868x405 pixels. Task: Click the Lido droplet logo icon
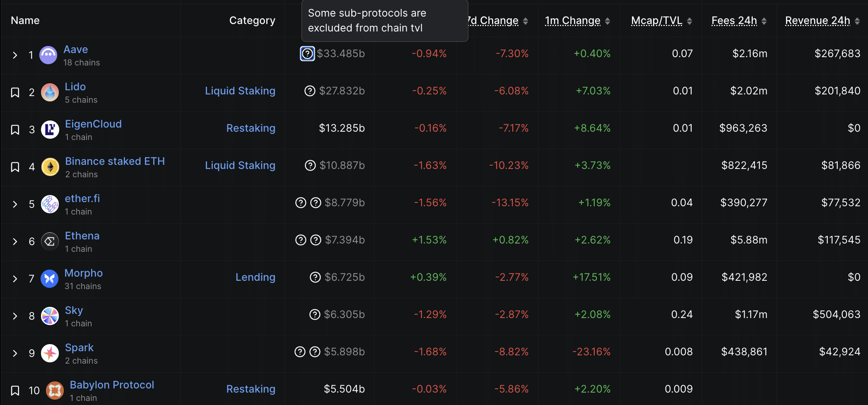tap(50, 92)
